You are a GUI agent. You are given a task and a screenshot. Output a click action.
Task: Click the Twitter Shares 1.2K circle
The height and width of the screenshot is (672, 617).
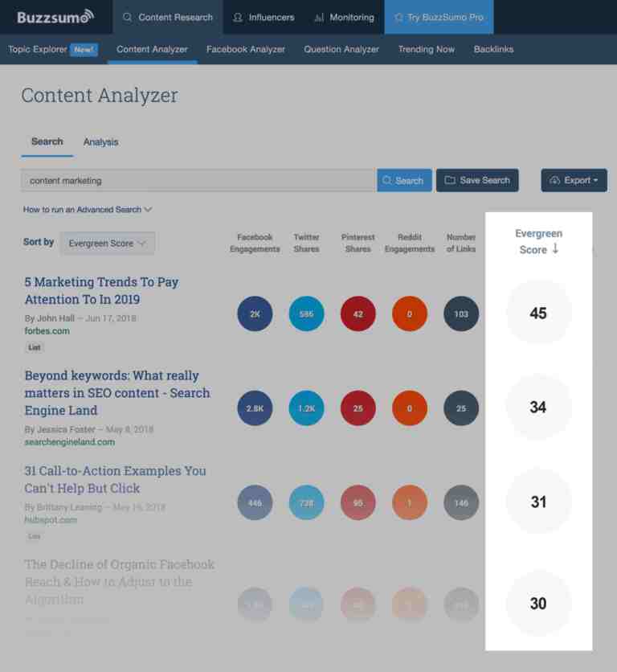click(306, 408)
